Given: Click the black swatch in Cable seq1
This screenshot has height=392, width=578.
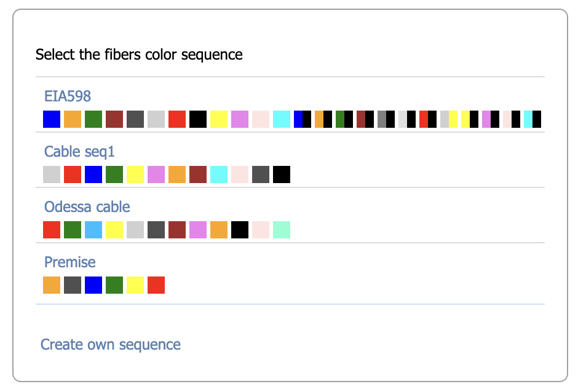Looking at the screenshot, I should (282, 174).
